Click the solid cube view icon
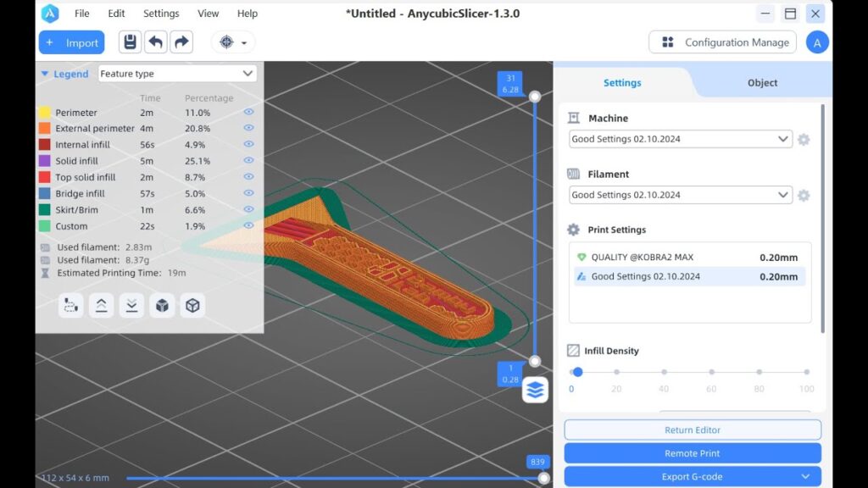 coord(162,305)
